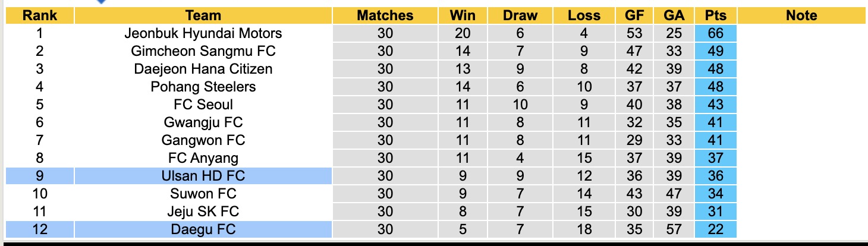Click the Loss column header

[584, 15]
